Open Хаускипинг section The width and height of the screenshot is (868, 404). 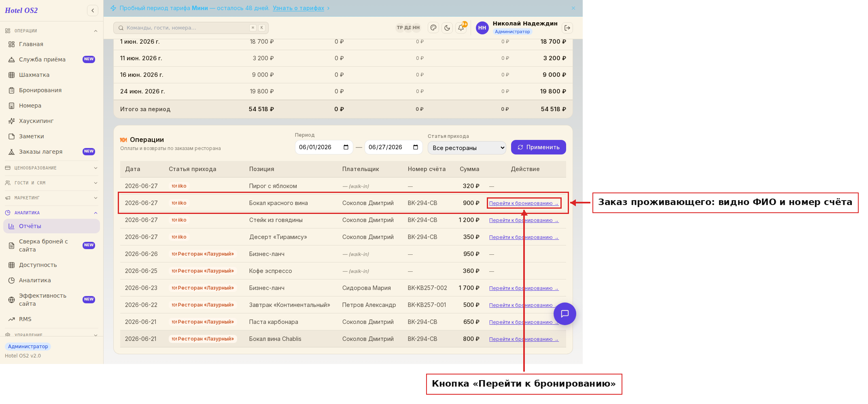click(51, 121)
